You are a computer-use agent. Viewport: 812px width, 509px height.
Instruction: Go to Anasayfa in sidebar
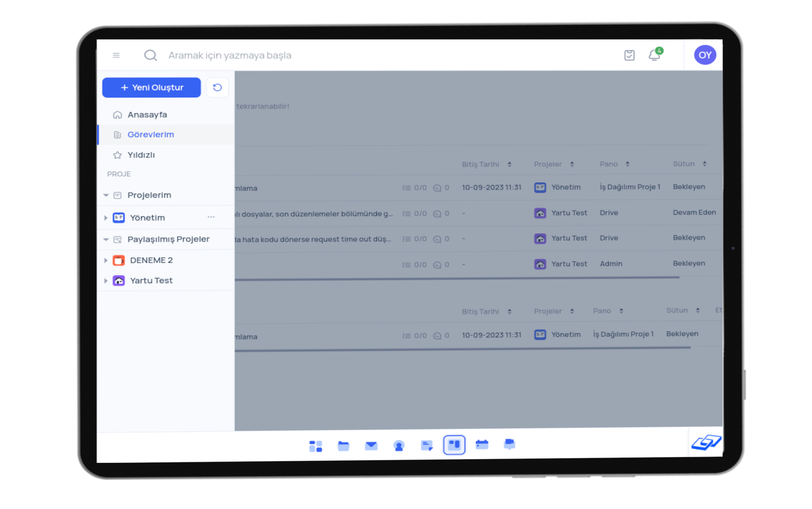tap(147, 115)
